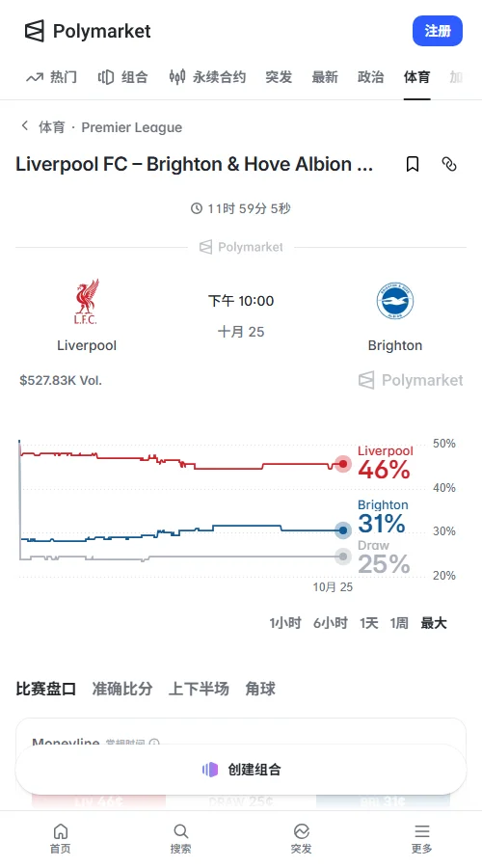482x868 pixels.
Task: Click the Premier League breadcrumb link
Action: [132, 127]
